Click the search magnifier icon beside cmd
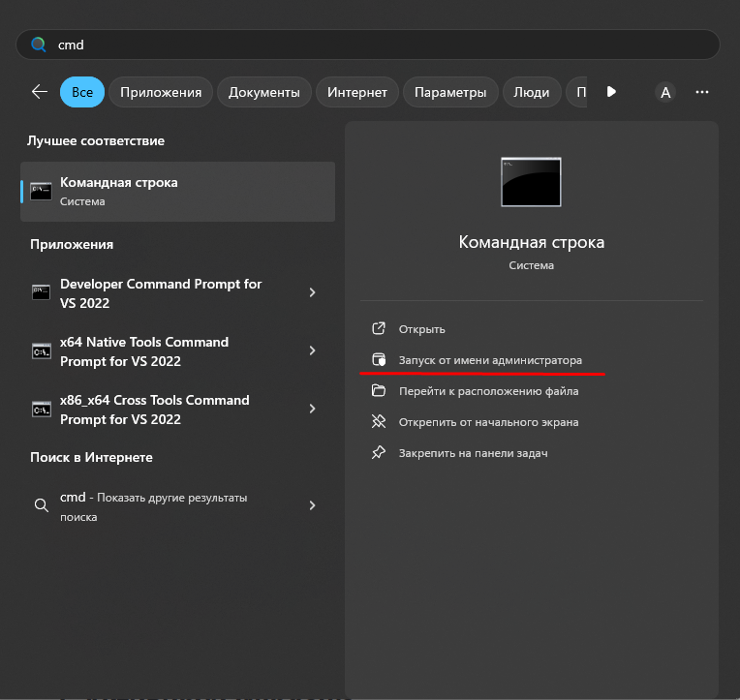 tap(38, 45)
